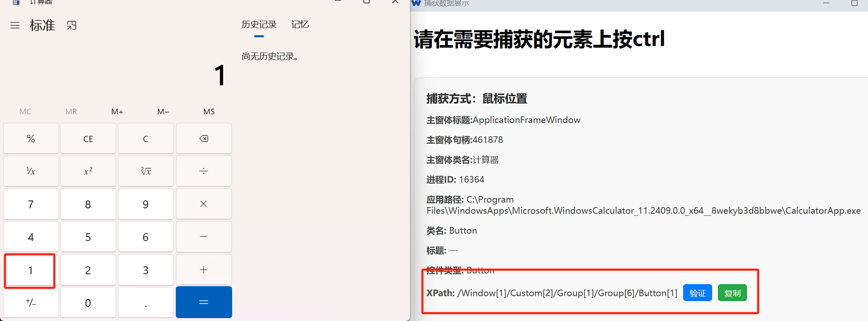
Task: Click the x squared key
Action: tap(88, 171)
